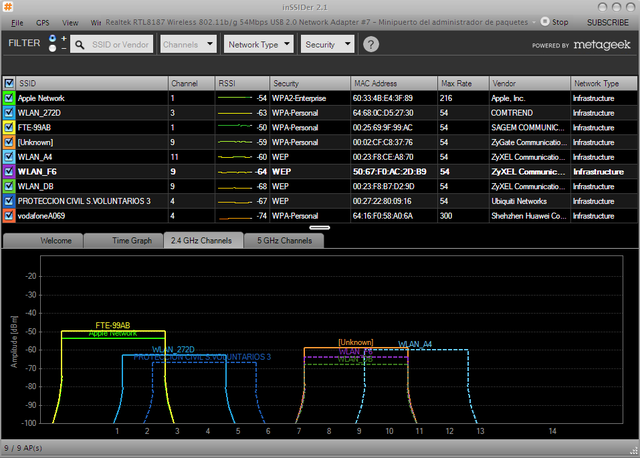Click the FTE-99AB label in channel graph
The image size is (640, 458).
pyautogui.click(x=113, y=325)
